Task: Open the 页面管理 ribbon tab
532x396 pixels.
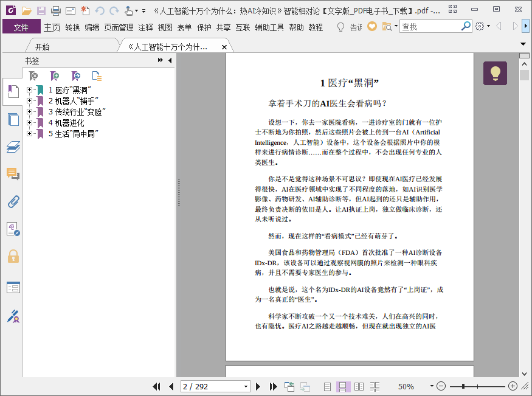Action: [x=119, y=27]
